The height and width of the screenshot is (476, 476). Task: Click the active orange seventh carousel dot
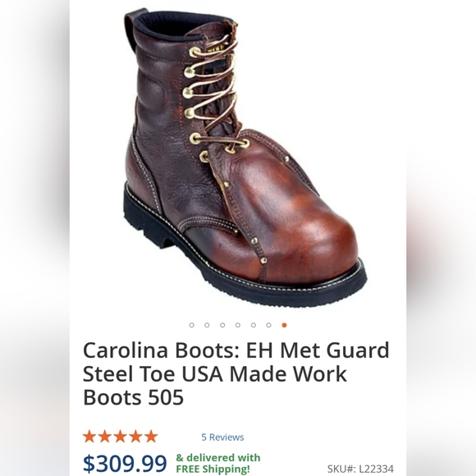coord(284,325)
